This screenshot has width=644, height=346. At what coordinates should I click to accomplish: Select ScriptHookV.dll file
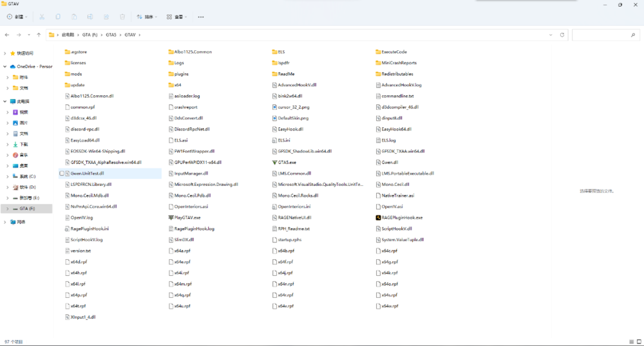pyautogui.click(x=394, y=229)
